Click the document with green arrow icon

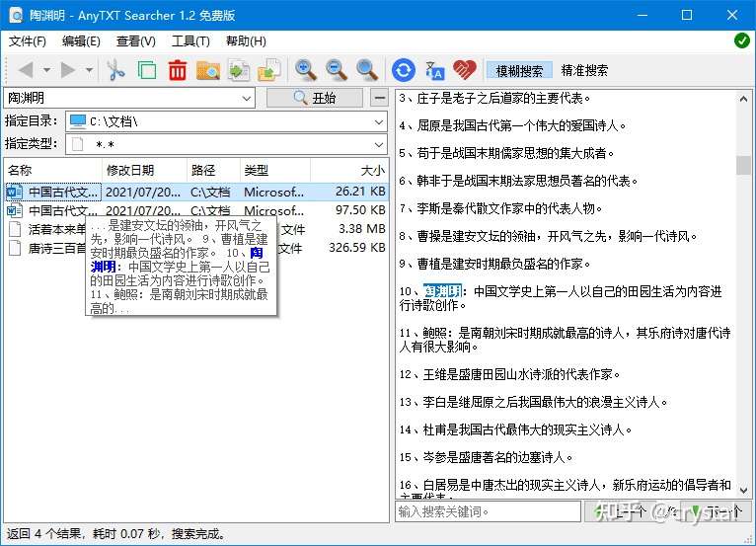(239, 70)
